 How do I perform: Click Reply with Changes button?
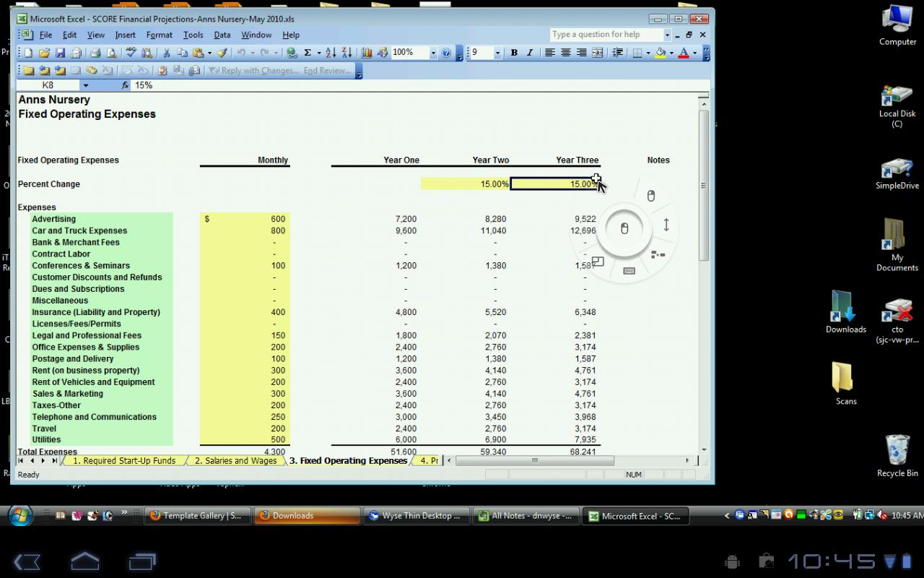click(x=252, y=71)
